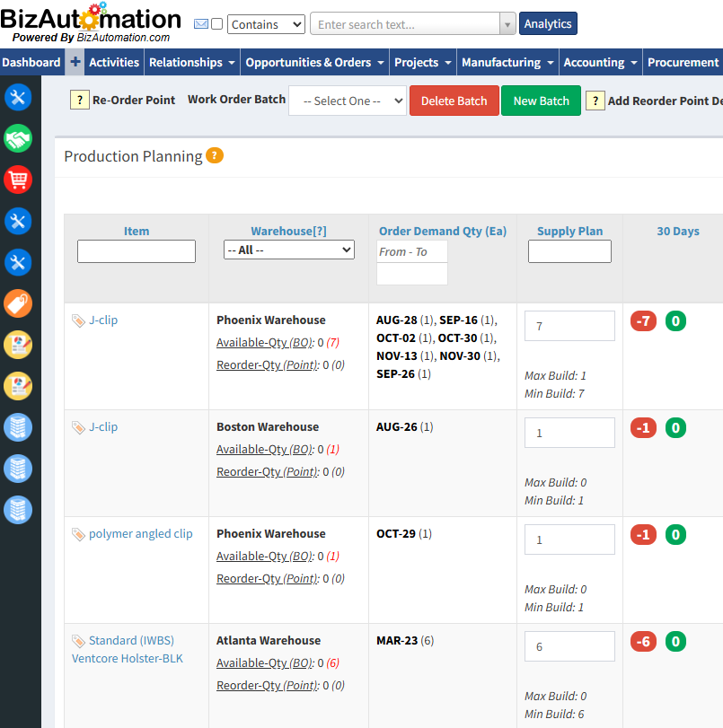Click the AUG-28 demand date text

[x=397, y=320]
